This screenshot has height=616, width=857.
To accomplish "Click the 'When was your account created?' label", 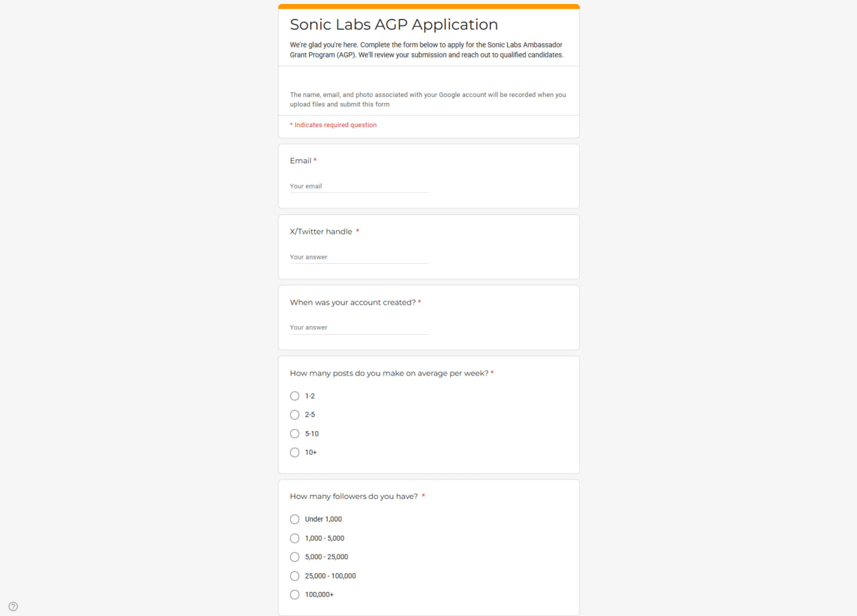I will pyautogui.click(x=352, y=303).
